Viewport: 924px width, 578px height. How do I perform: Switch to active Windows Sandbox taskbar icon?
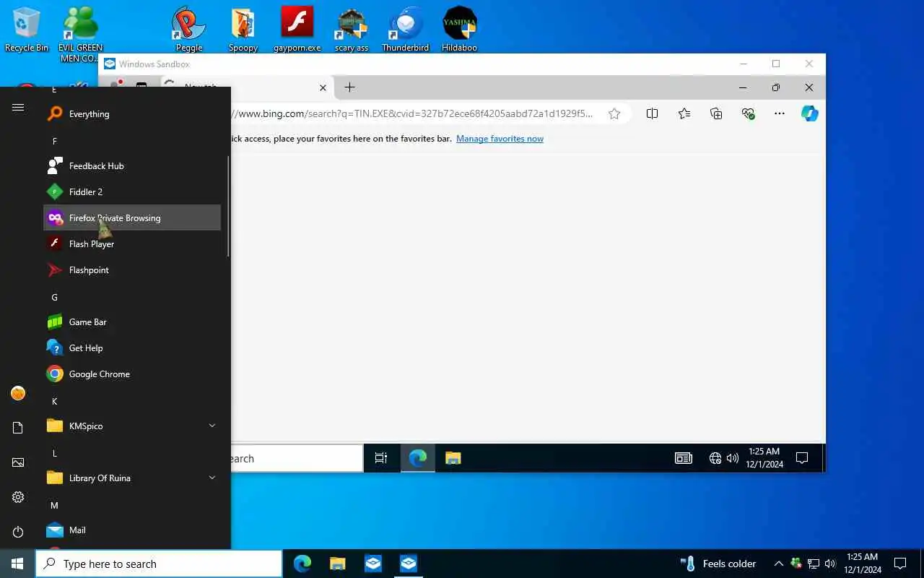(x=409, y=564)
